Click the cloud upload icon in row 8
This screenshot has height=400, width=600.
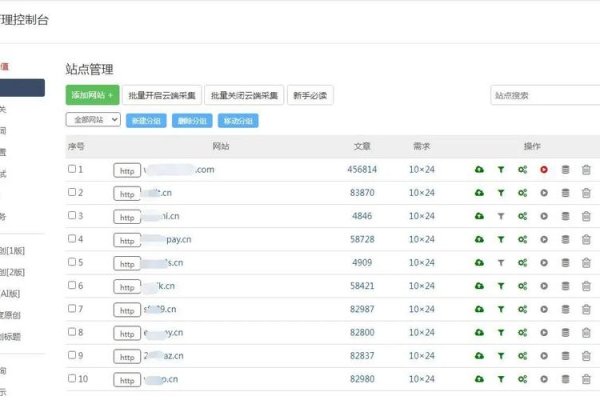(x=479, y=332)
